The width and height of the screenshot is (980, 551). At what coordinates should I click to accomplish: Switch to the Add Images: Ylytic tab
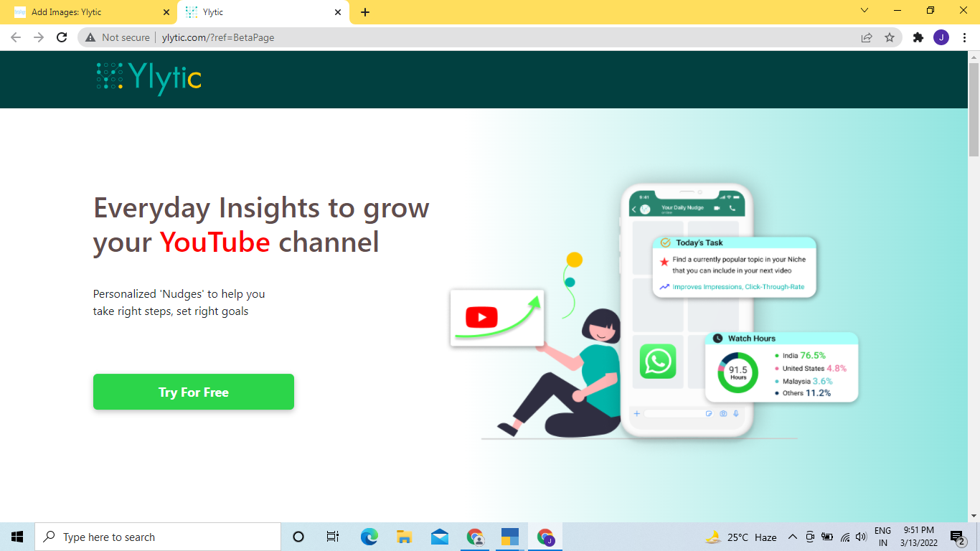click(89, 12)
